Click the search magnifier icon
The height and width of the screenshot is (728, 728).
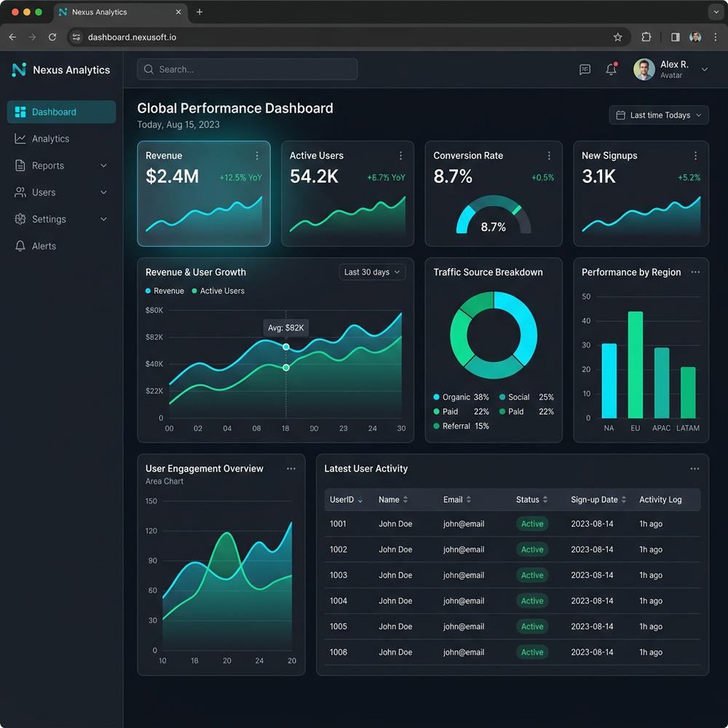pos(149,69)
